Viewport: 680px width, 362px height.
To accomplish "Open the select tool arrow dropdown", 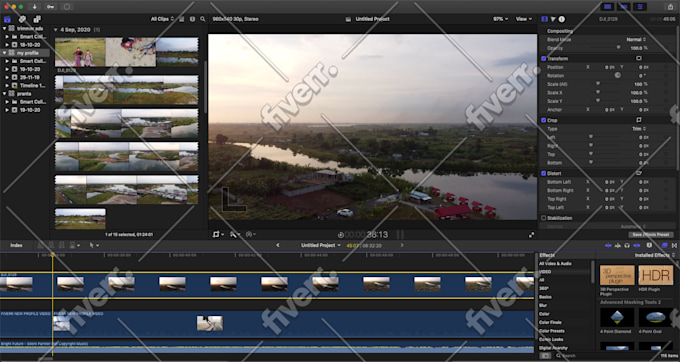I will click(94, 245).
